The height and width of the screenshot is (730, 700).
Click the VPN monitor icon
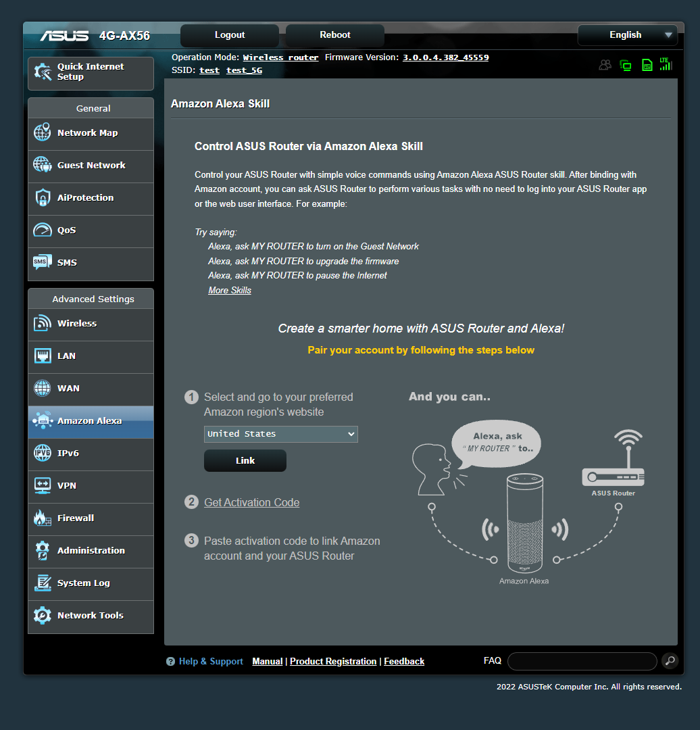click(43, 485)
